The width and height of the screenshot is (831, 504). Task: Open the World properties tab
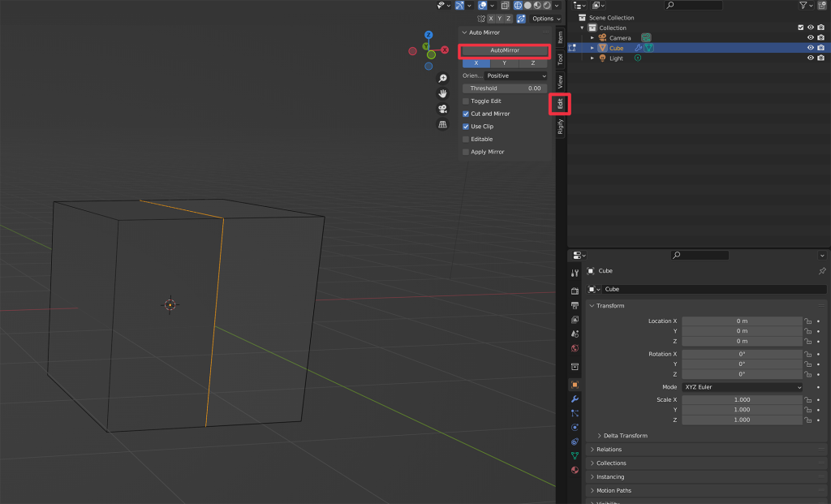(575, 348)
